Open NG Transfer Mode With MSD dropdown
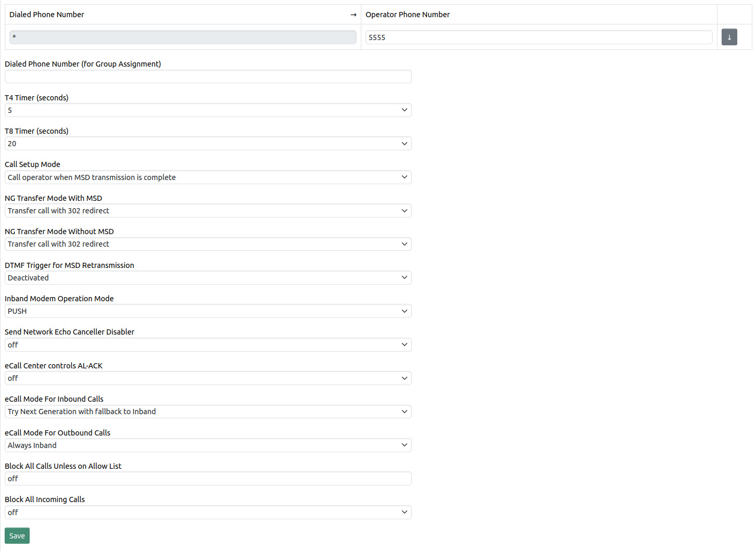Image resolution: width=756 pixels, height=551 pixels. pyautogui.click(x=208, y=211)
